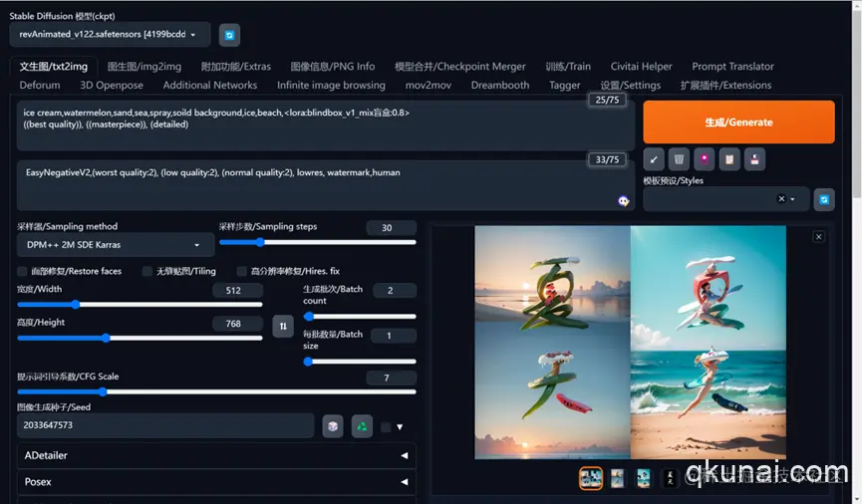Screen dimensions: 862x504
Task: Click the negative prompt text box
Action: tap(326, 185)
